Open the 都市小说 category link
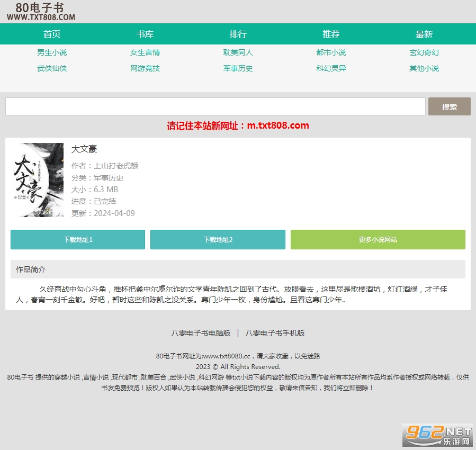Viewport: 476px width, 450px height. coord(331,52)
